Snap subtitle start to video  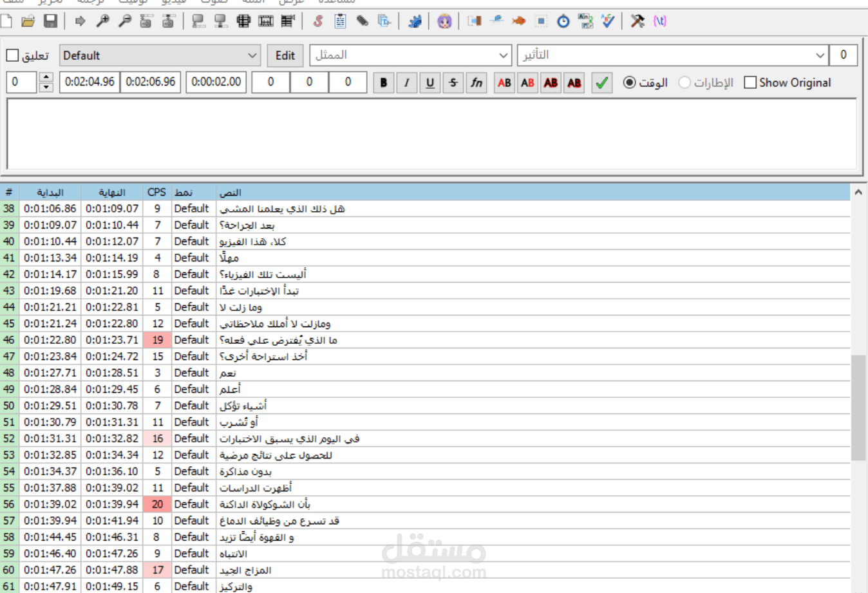198,21
